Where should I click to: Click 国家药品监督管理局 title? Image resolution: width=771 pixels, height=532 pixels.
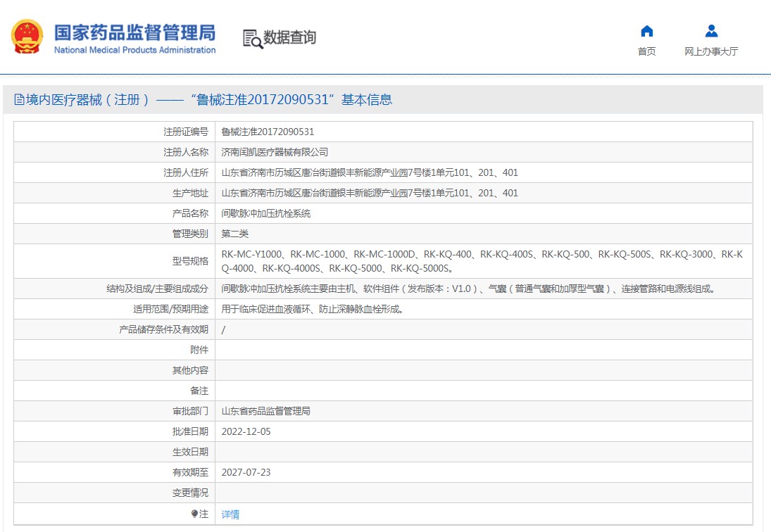point(134,32)
